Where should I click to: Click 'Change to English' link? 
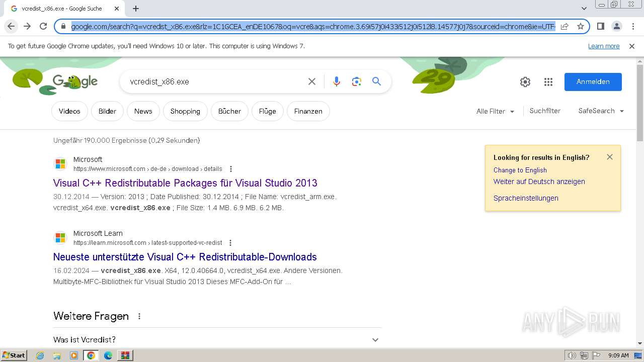coord(520,170)
